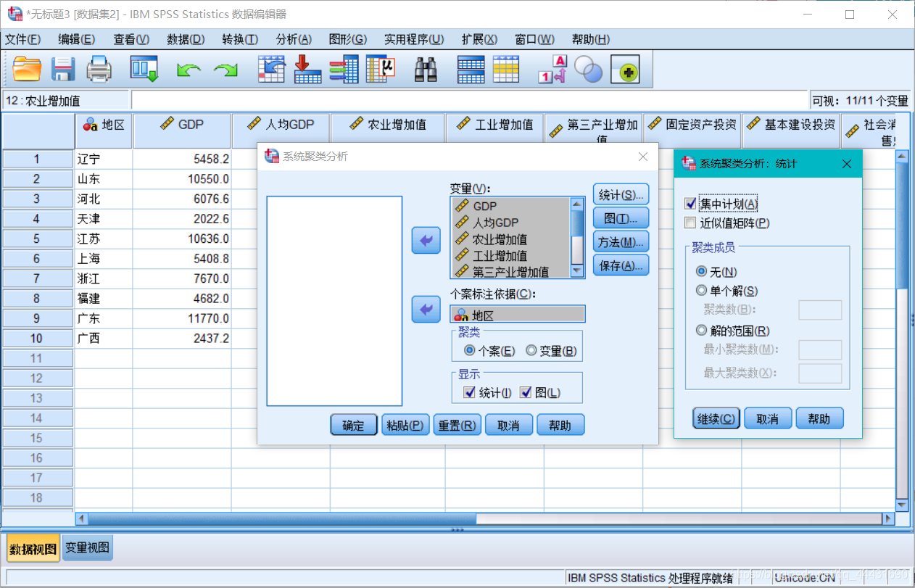Image resolution: width=915 pixels, height=588 pixels.
Task: Click the 最小聚类数(M) input field
Action: click(820, 349)
